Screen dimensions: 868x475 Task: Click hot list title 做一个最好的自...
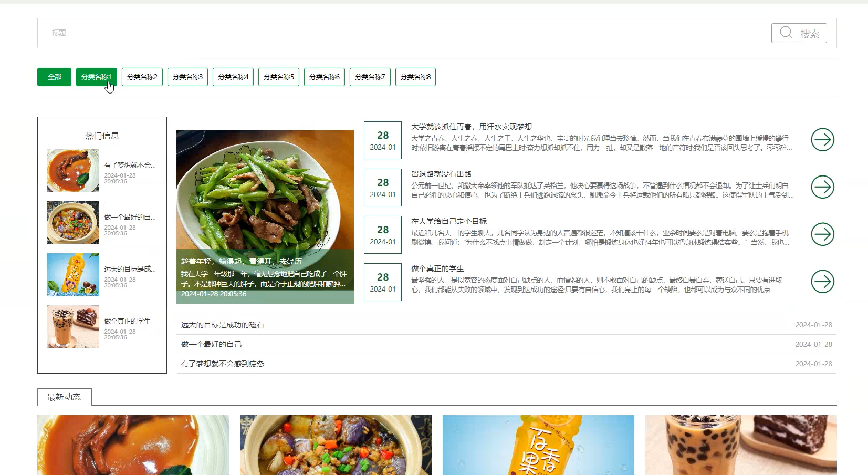tap(130, 217)
